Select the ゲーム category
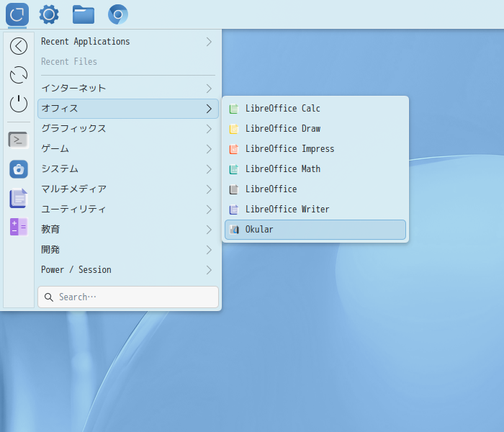504x432 pixels. click(128, 149)
